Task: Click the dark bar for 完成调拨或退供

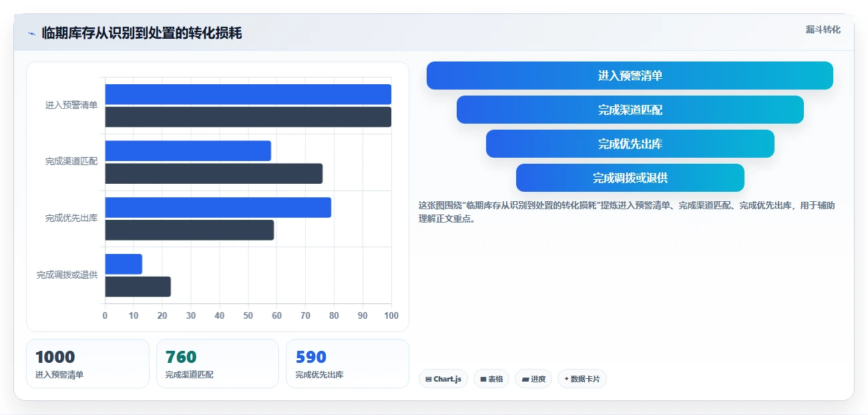Action: 138,287
